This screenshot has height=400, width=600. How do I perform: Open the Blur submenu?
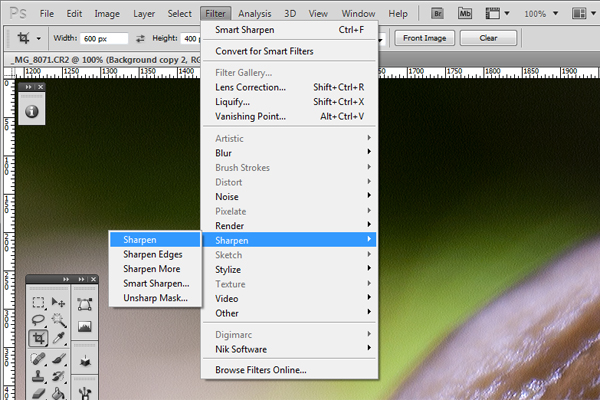(x=289, y=153)
